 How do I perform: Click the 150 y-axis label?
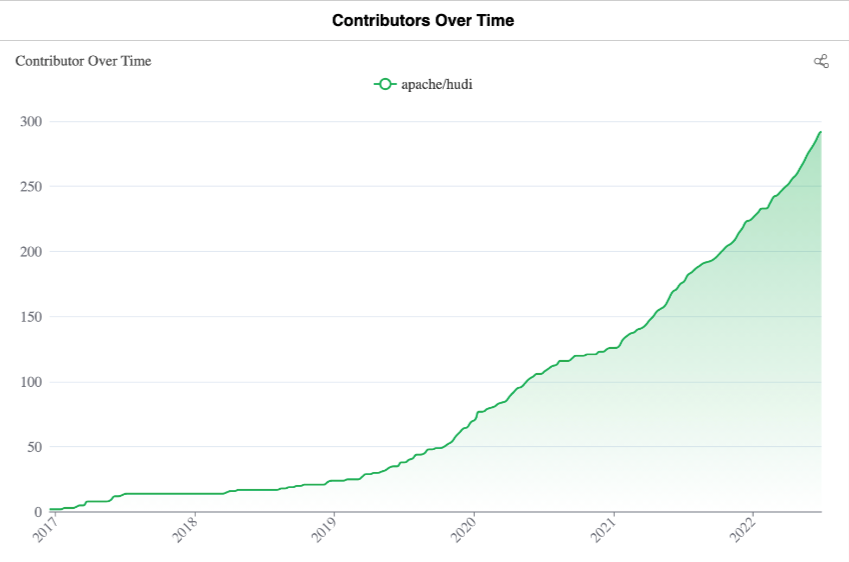coord(31,317)
